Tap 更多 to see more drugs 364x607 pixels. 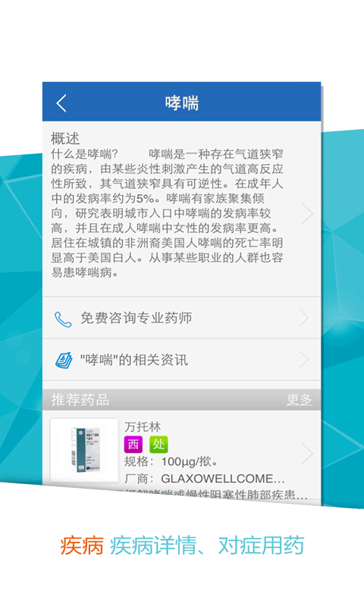(x=299, y=400)
